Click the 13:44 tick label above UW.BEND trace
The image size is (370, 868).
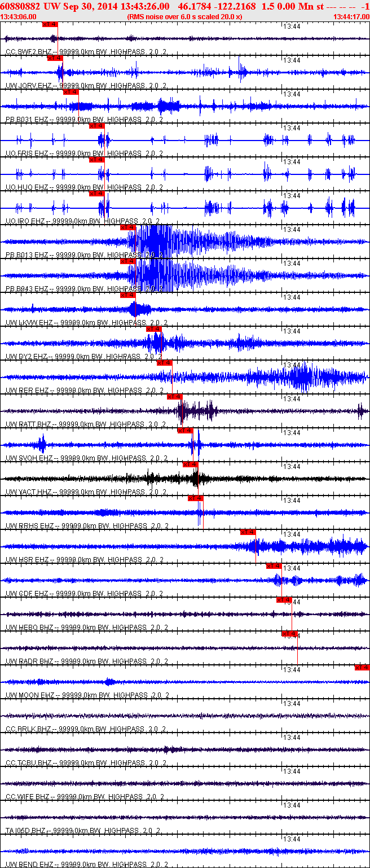point(292,839)
